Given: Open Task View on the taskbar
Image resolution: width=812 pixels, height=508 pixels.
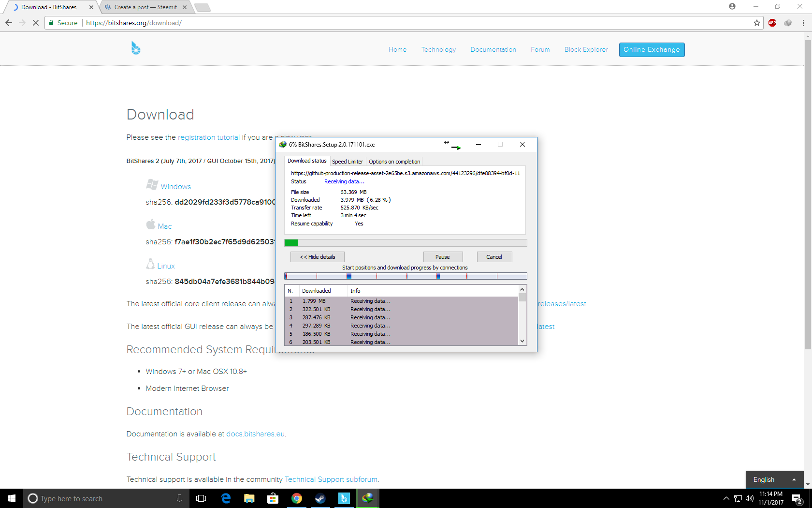Looking at the screenshot, I should (x=201, y=498).
